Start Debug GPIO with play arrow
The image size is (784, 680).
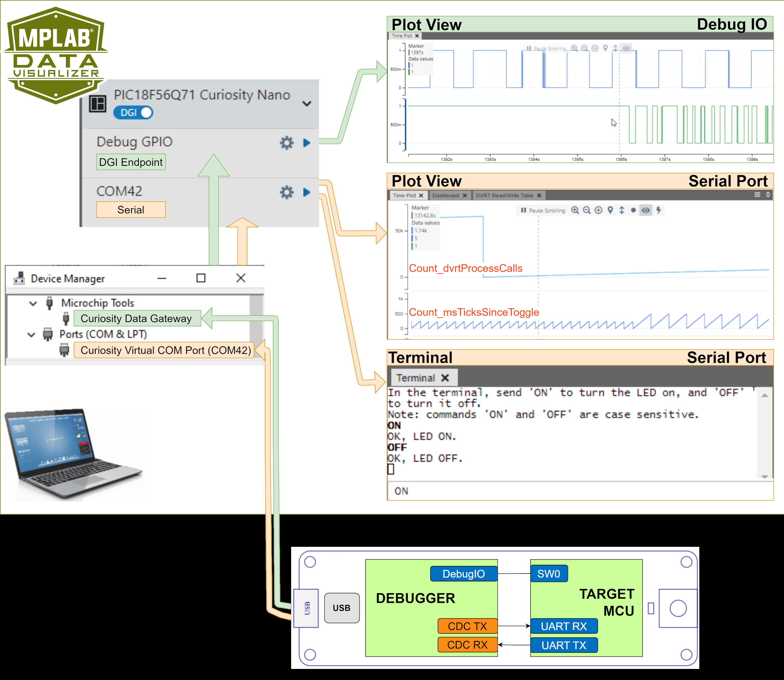pyautogui.click(x=307, y=143)
